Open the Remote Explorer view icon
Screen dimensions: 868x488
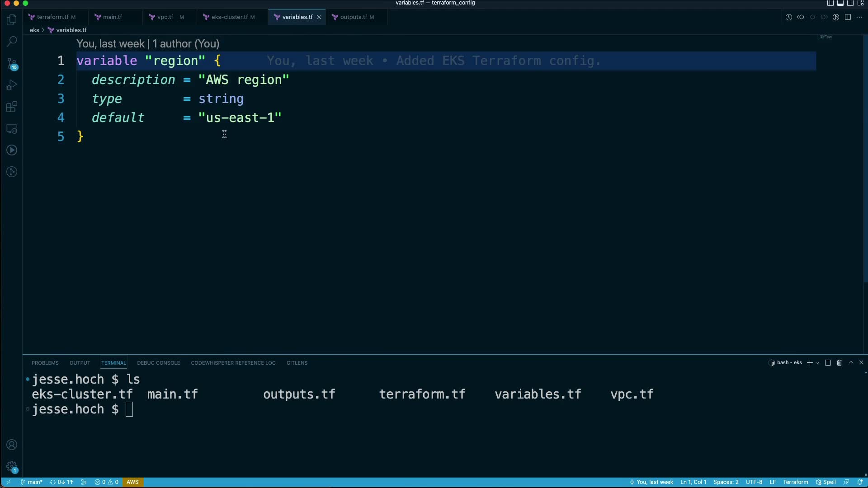pyautogui.click(x=12, y=129)
